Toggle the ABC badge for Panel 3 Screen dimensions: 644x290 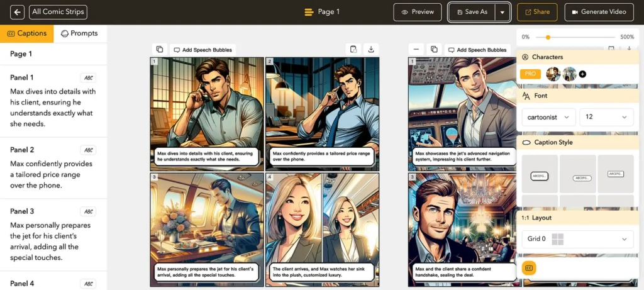click(89, 212)
